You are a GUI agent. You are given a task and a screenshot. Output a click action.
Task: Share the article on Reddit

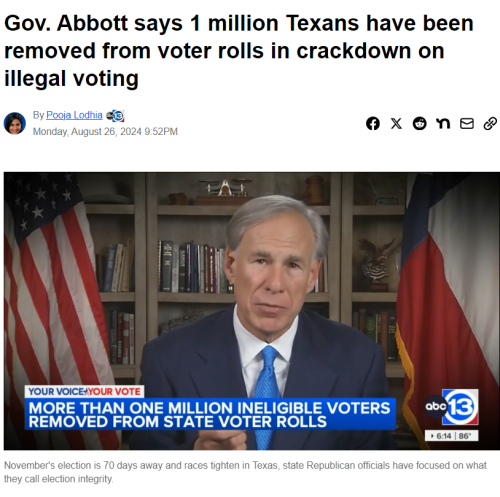click(419, 124)
